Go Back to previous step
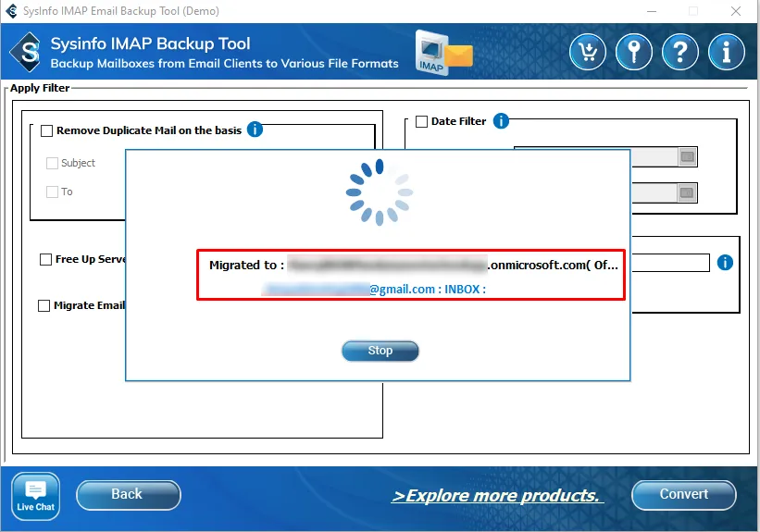Viewport: 760px width, 532px height. click(x=129, y=495)
